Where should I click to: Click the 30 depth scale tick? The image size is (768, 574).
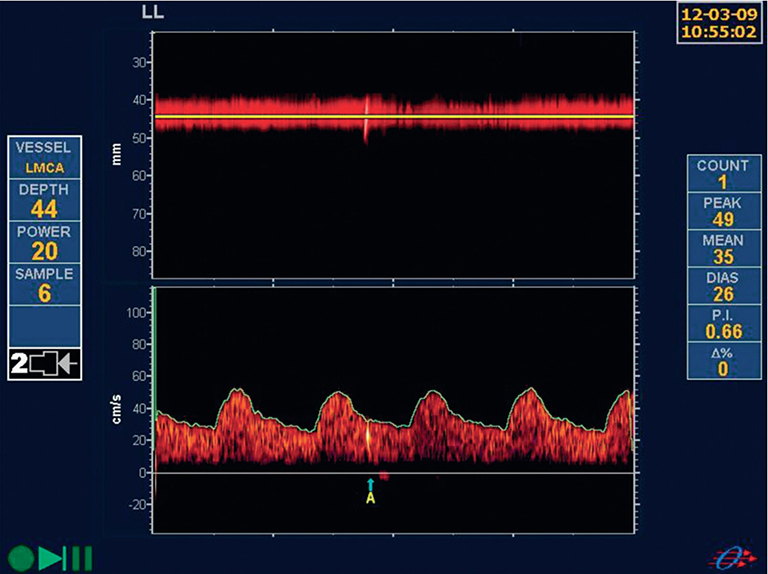pyautogui.click(x=140, y=62)
